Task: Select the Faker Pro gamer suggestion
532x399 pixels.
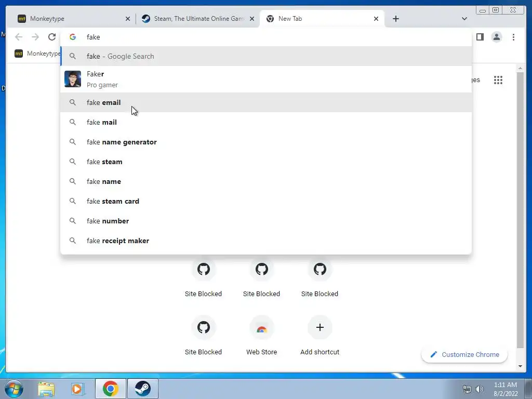Action: click(266, 79)
